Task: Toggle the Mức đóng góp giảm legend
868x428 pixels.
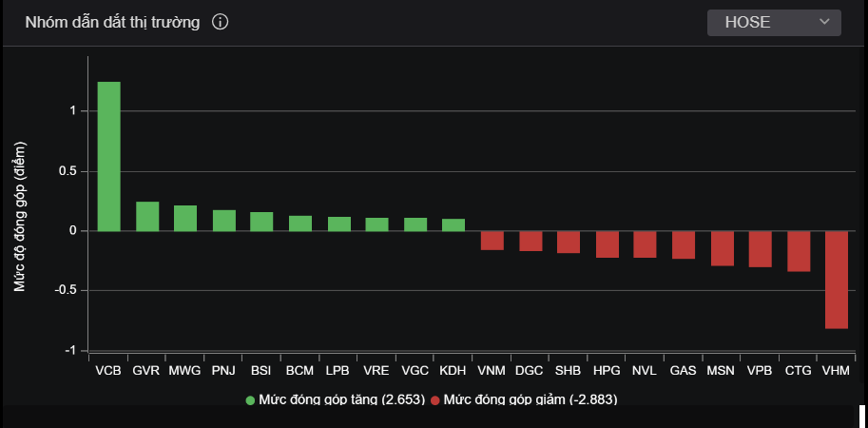Action: (530, 399)
